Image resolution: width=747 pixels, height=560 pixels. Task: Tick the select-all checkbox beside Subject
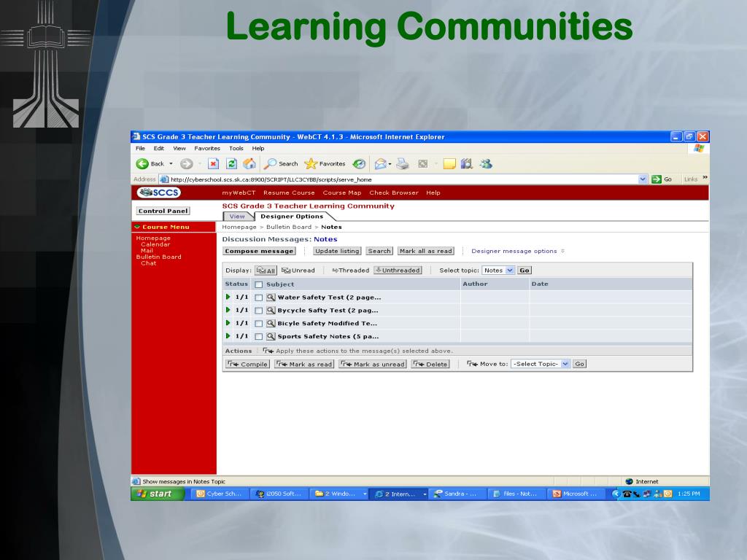click(259, 285)
